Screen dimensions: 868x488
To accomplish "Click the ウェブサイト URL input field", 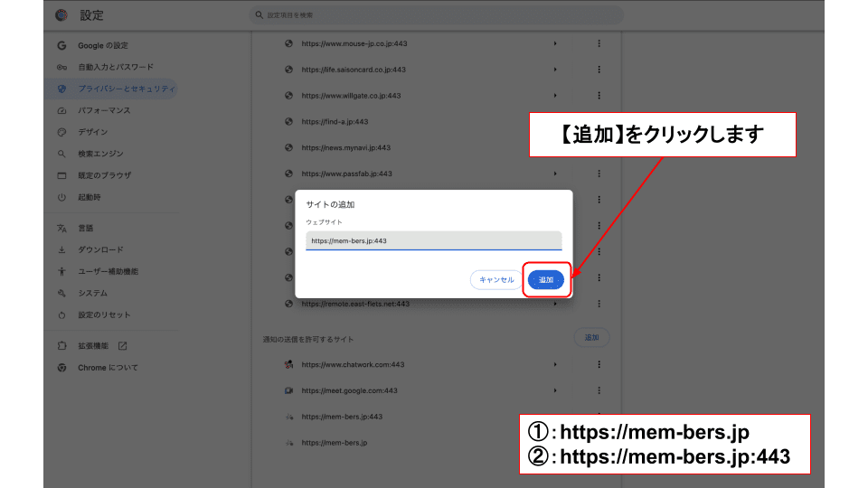I will point(433,241).
